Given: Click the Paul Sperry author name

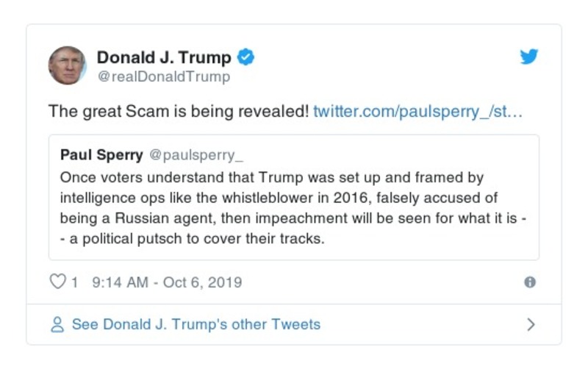Looking at the screenshot, I should [101, 155].
